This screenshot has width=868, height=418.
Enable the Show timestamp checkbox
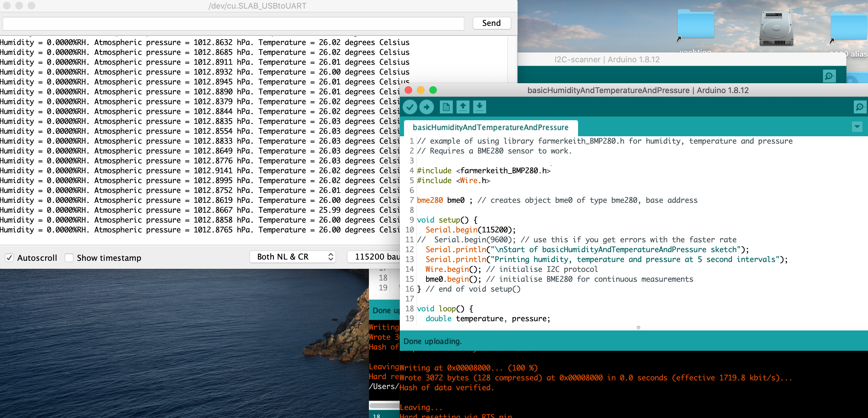(69, 258)
